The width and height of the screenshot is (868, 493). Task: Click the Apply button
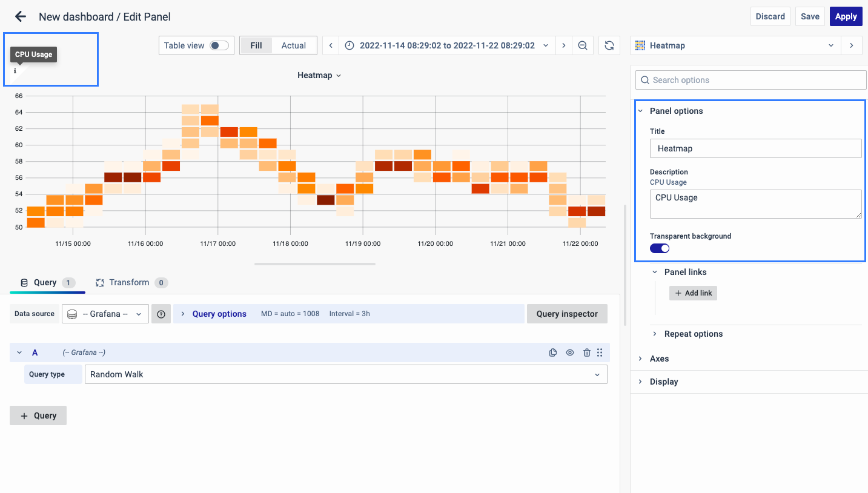click(846, 16)
